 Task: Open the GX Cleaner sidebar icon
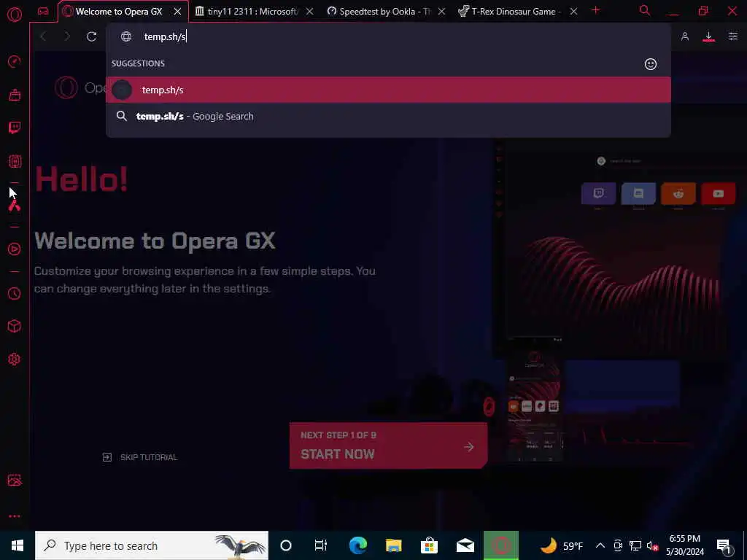pos(15,95)
